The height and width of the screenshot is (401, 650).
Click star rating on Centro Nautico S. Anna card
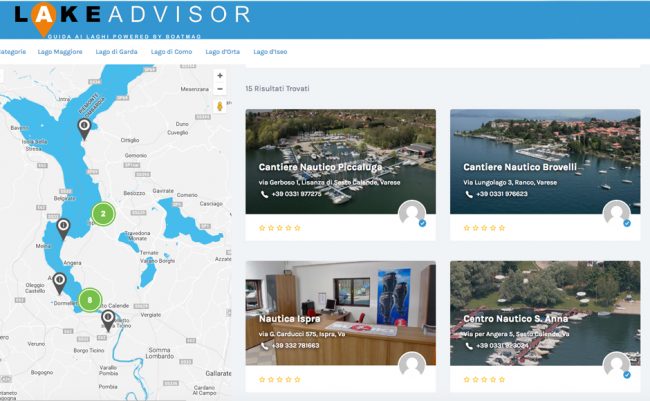pyautogui.click(x=485, y=379)
